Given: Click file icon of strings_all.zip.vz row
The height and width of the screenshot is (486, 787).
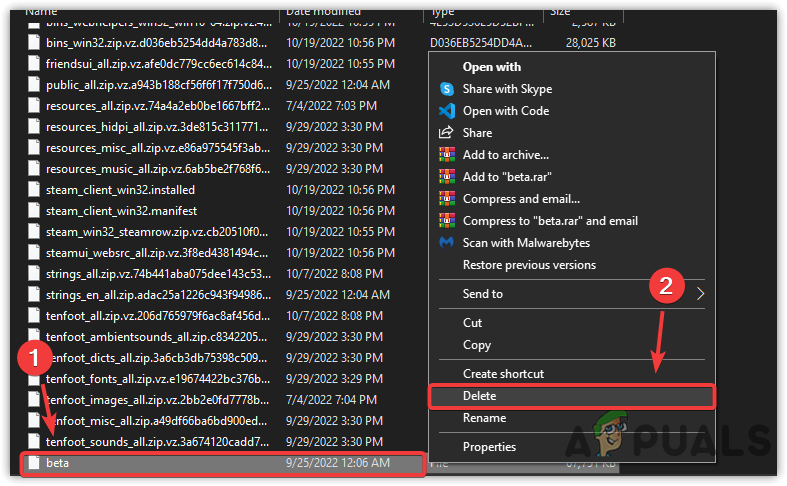Looking at the screenshot, I should (x=34, y=274).
